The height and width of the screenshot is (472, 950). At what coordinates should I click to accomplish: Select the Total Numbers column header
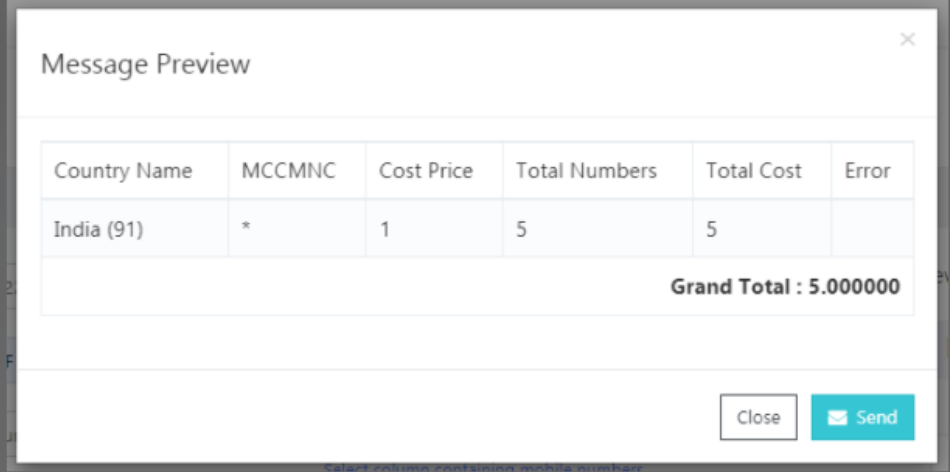(586, 171)
